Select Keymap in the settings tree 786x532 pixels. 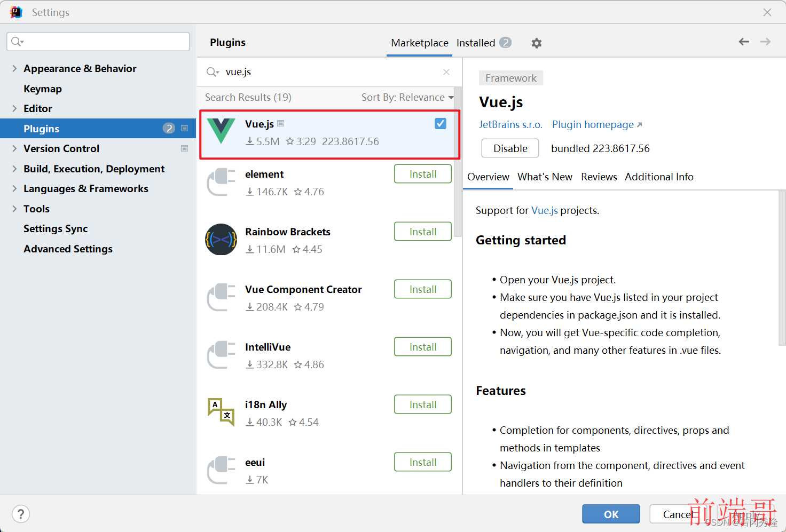[43, 89]
